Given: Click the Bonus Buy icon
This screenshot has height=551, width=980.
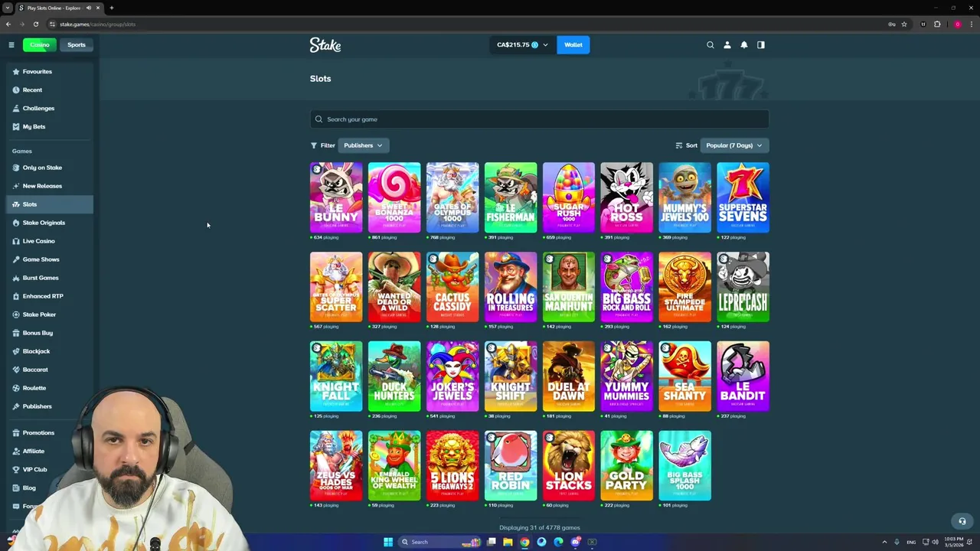Looking at the screenshot, I should [16, 333].
